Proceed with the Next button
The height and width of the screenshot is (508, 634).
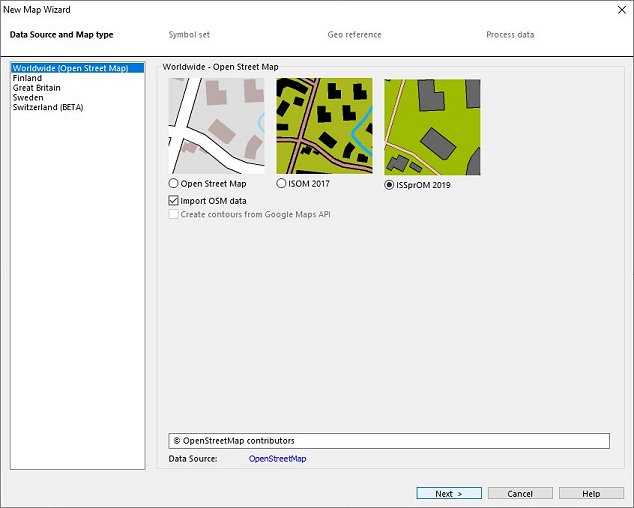coord(449,493)
